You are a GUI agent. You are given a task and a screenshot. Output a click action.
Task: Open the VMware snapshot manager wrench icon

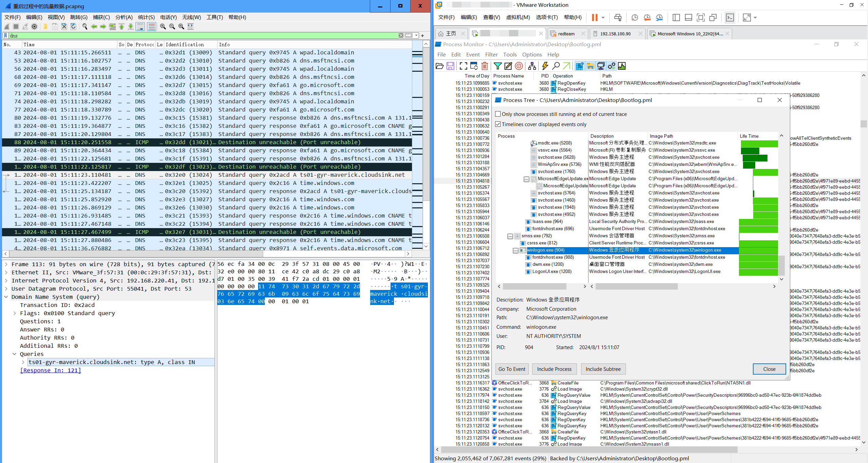click(659, 17)
